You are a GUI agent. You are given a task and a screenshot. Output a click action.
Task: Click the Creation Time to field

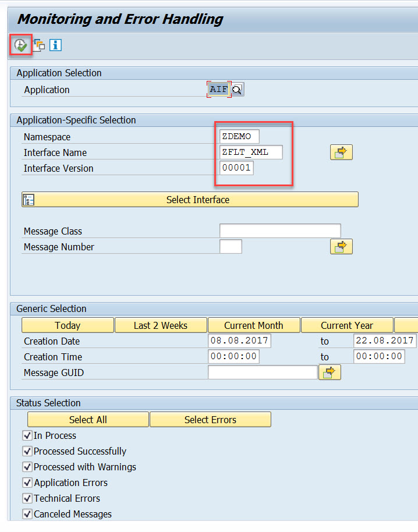coord(379,357)
